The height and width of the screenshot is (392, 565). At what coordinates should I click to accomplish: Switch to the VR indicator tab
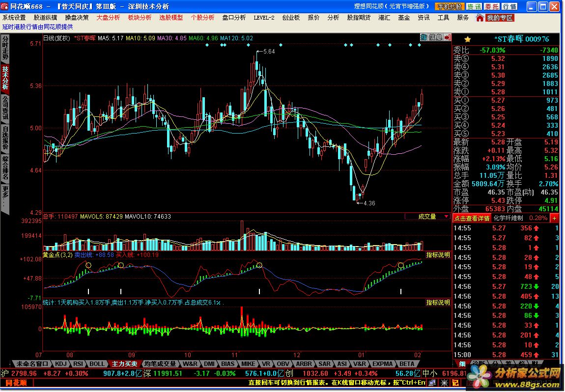click(266, 364)
